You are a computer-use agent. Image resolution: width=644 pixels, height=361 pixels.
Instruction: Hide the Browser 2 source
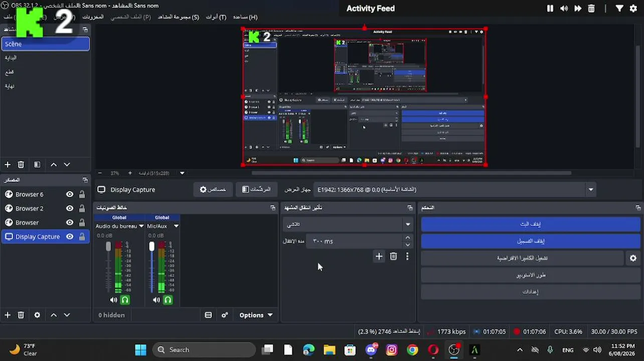pos(70,208)
